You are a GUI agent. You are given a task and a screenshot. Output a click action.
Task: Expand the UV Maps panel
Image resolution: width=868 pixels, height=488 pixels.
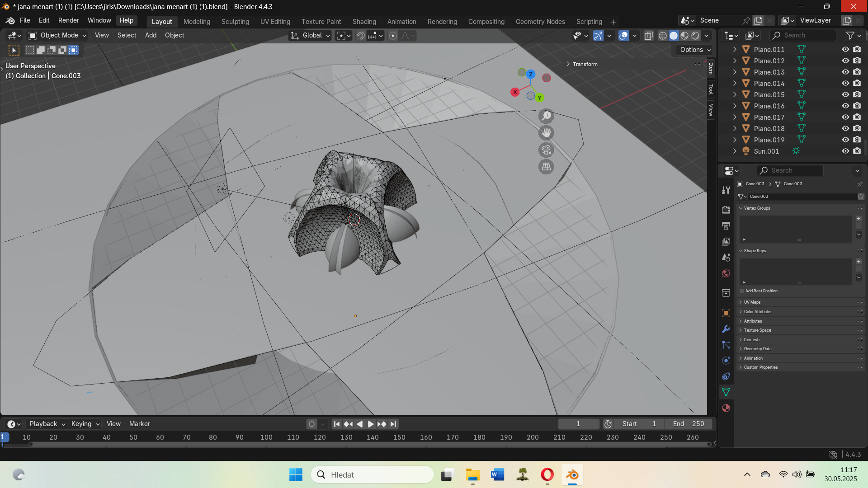click(752, 302)
